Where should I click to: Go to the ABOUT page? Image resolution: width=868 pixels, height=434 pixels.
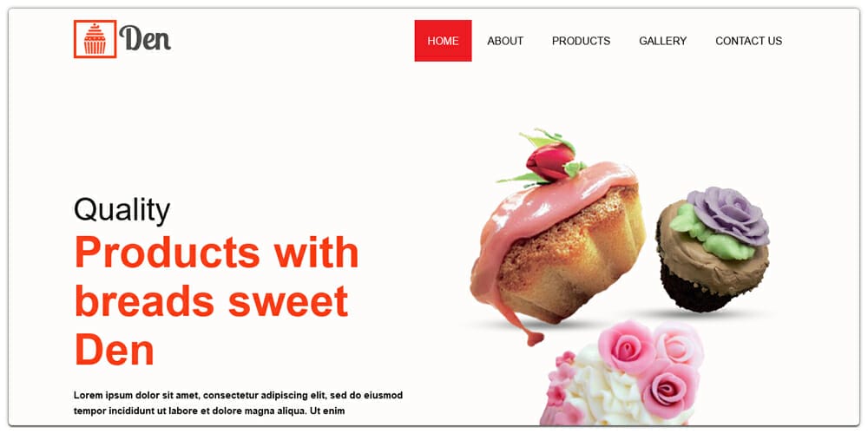505,41
